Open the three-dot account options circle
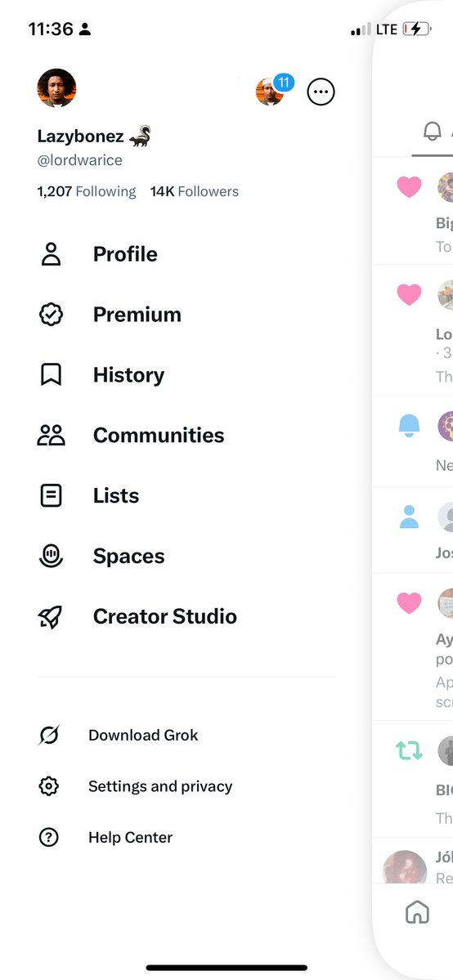 tap(321, 92)
